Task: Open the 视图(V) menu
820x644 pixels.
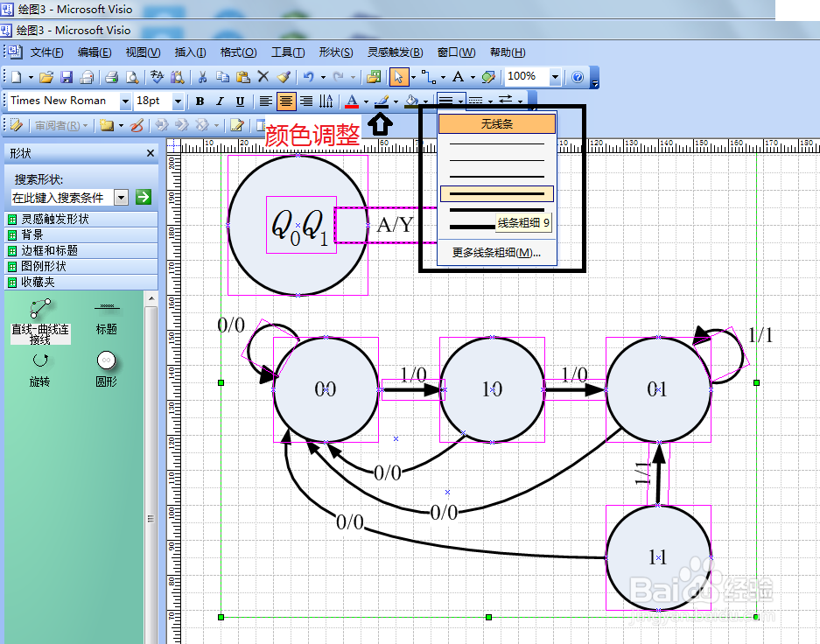Action: (143, 52)
